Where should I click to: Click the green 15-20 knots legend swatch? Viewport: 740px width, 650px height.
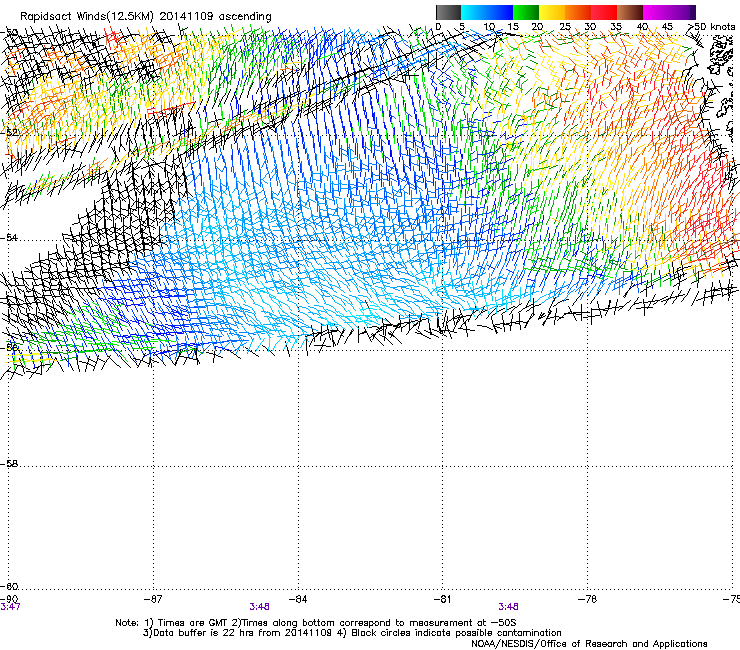pyautogui.click(x=526, y=12)
